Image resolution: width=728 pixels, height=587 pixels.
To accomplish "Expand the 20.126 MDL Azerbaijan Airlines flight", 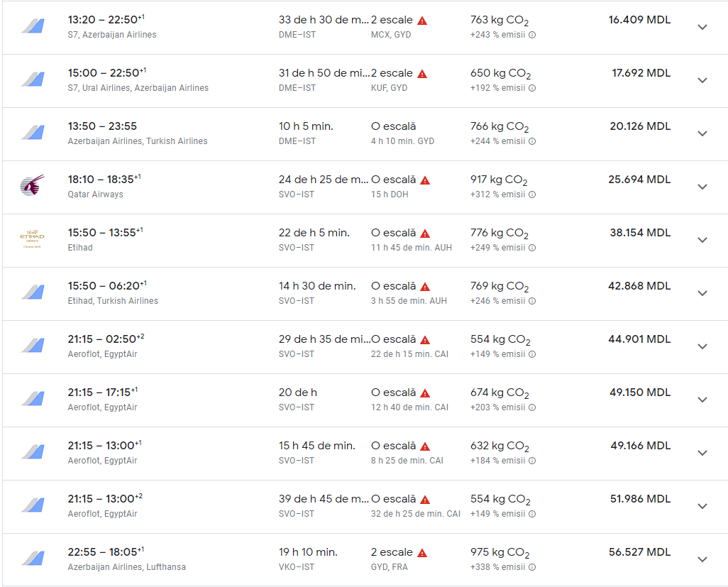I will 702,133.
